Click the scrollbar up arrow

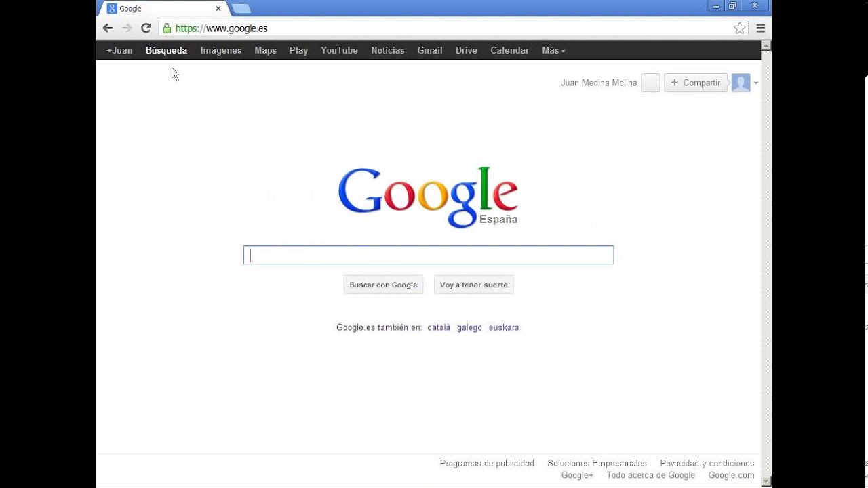[x=766, y=45]
